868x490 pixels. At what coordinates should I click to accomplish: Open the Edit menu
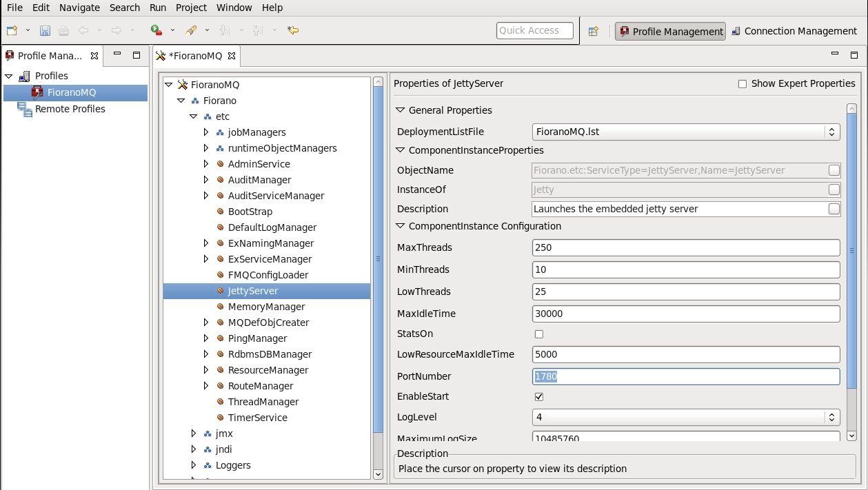click(41, 8)
